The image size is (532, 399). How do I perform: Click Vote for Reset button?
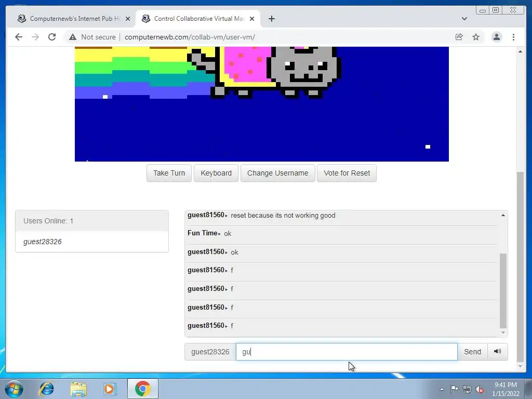[347, 173]
